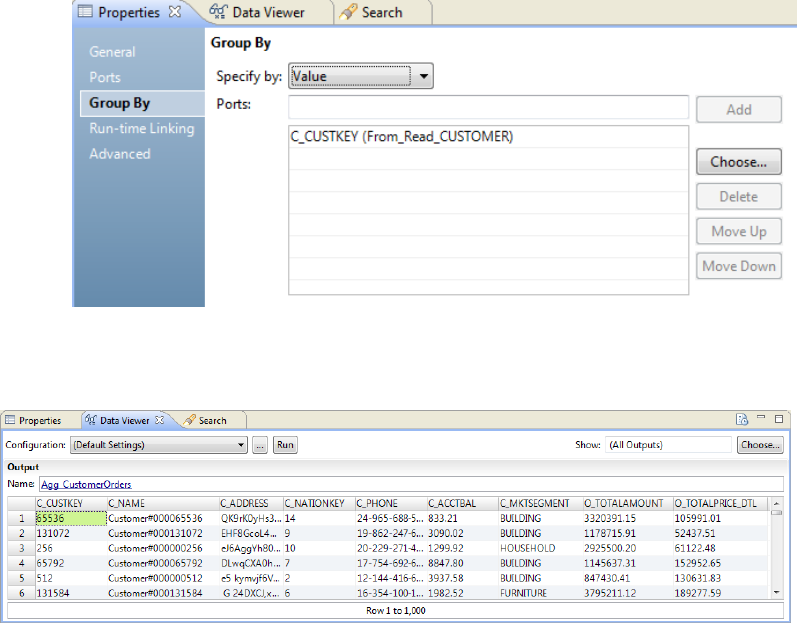
Task: Click the ellipsis button next to Configuration
Action: tap(260, 445)
